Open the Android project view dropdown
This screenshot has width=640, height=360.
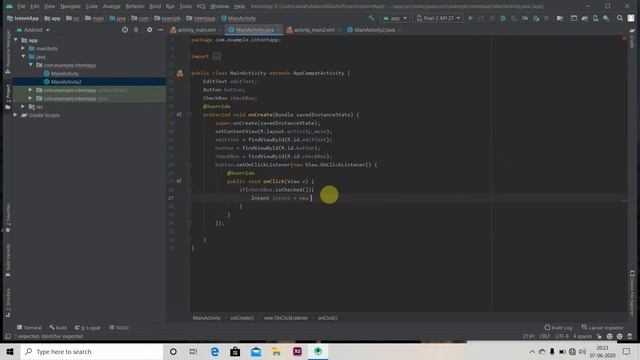33,30
